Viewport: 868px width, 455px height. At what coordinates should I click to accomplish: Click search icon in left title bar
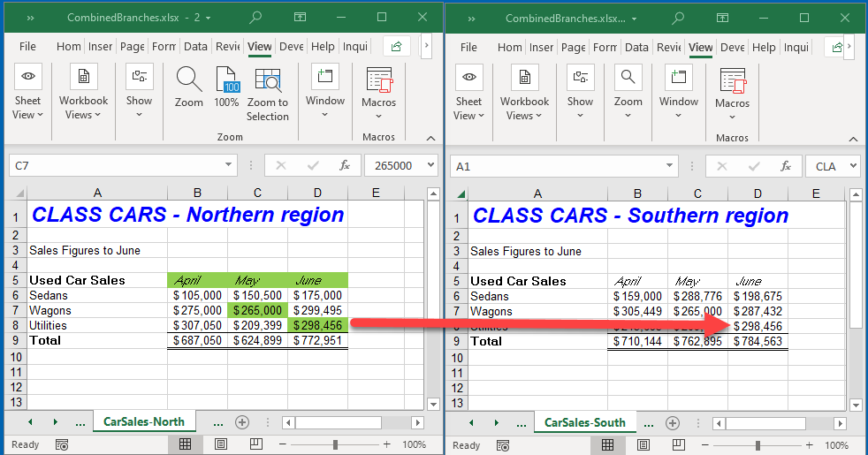pos(255,18)
